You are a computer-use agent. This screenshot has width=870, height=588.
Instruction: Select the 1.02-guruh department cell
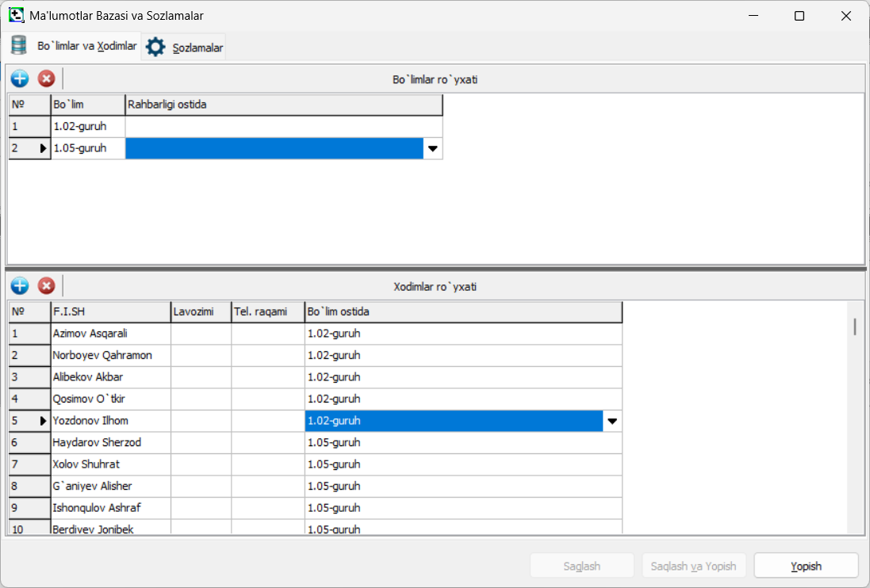[88, 126]
